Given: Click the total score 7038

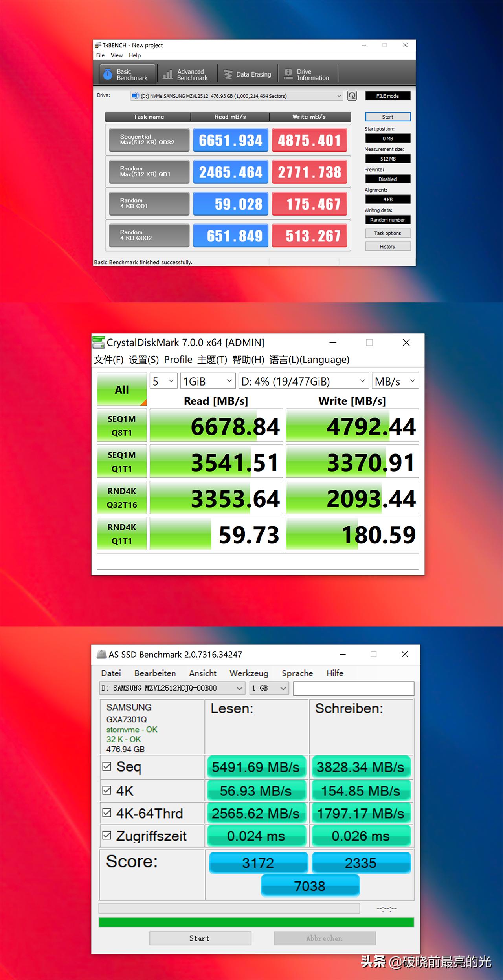Looking at the screenshot, I should point(310,886).
